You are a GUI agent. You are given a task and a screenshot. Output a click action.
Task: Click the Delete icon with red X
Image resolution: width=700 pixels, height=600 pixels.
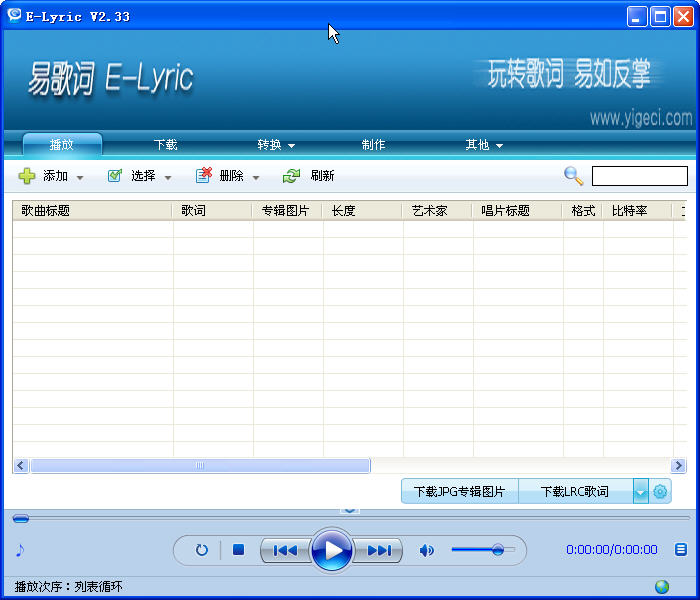(x=204, y=175)
